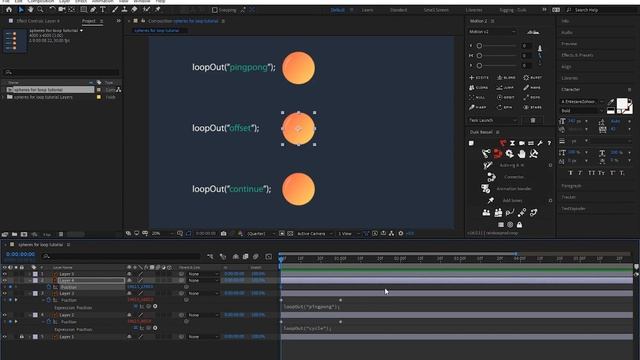This screenshot has height=360, width=640.
Task: Select the Puppet Pin tool
Action: 158,9
